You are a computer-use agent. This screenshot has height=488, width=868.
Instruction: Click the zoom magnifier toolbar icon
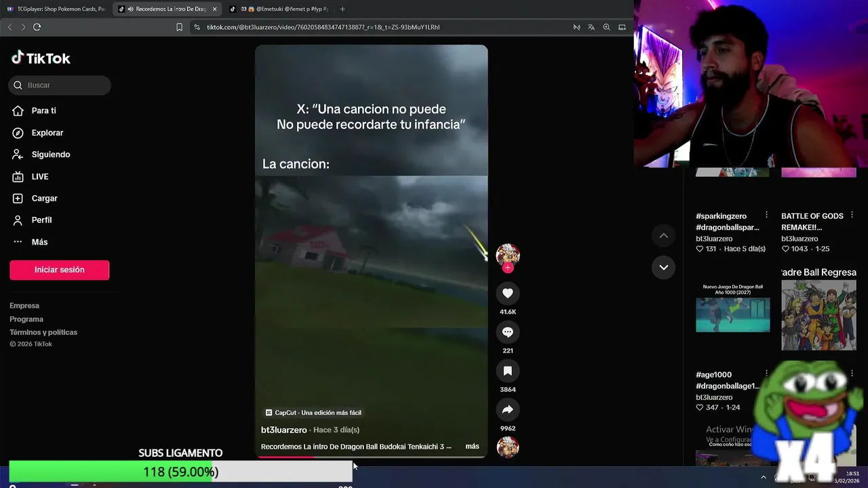606,27
